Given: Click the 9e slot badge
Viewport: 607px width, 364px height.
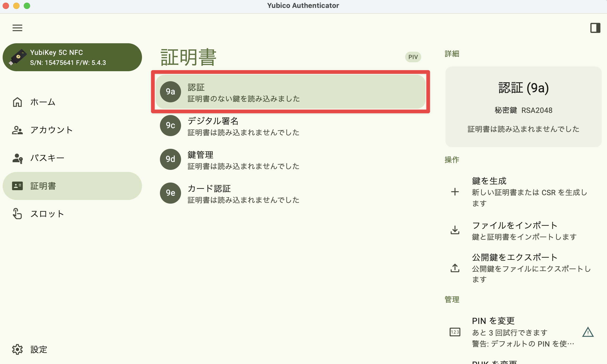Looking at the screenshot, I should point(170,193).
